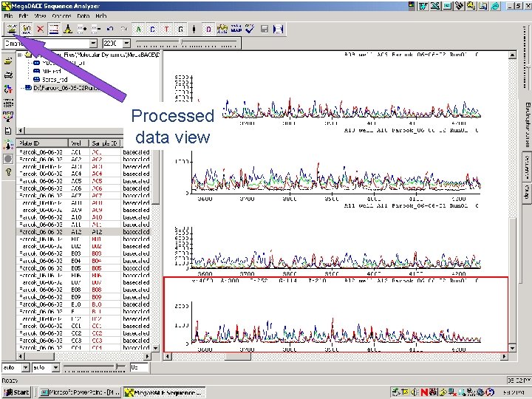532x399 pixels.
Task: Open the View menu
Action: pos(40,16)
